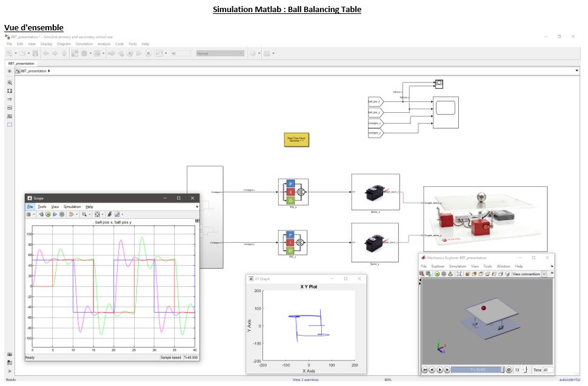Open the Tools menu in Scope window
Image resolution: width=588 pixels, height=386 pixels.
click(42, 207)
